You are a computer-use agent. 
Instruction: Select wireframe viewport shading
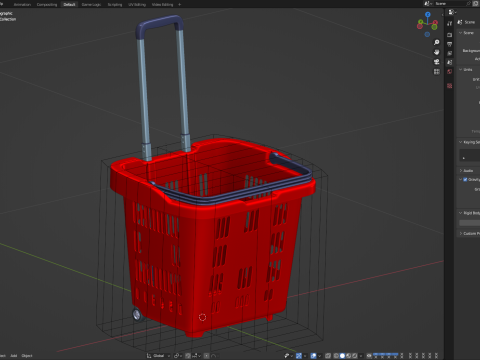click(336, 356)
